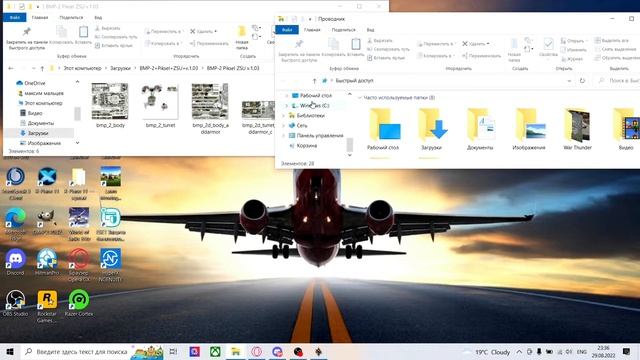Collapse Часто используемые папки group
This screenshot has width=640, height=360.
(360, 98)
